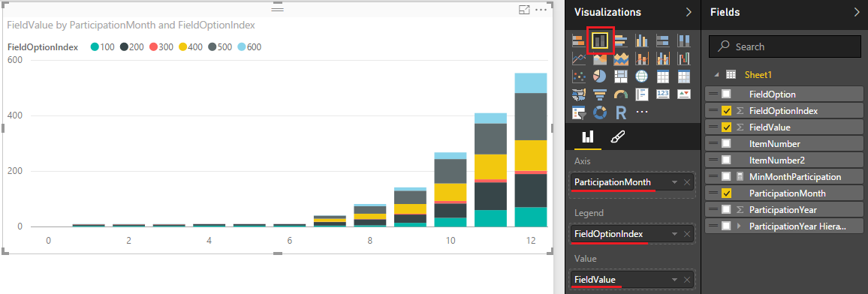Select the filled map visual
The image size is (868, 294).
(579, 94)
